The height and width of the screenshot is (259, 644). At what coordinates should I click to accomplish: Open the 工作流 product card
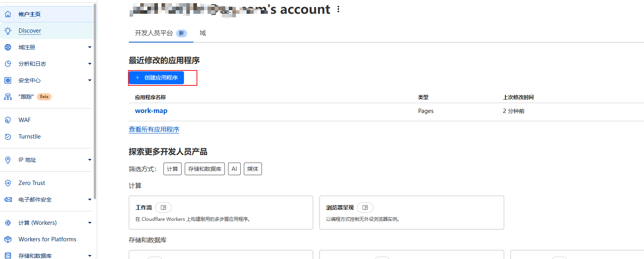[221, 213]
